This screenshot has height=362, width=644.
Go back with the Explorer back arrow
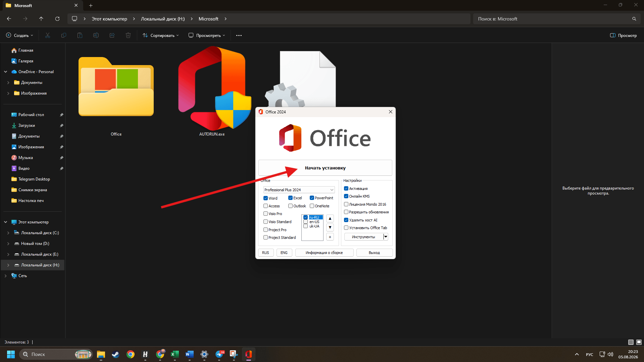(x=9, y=19)
